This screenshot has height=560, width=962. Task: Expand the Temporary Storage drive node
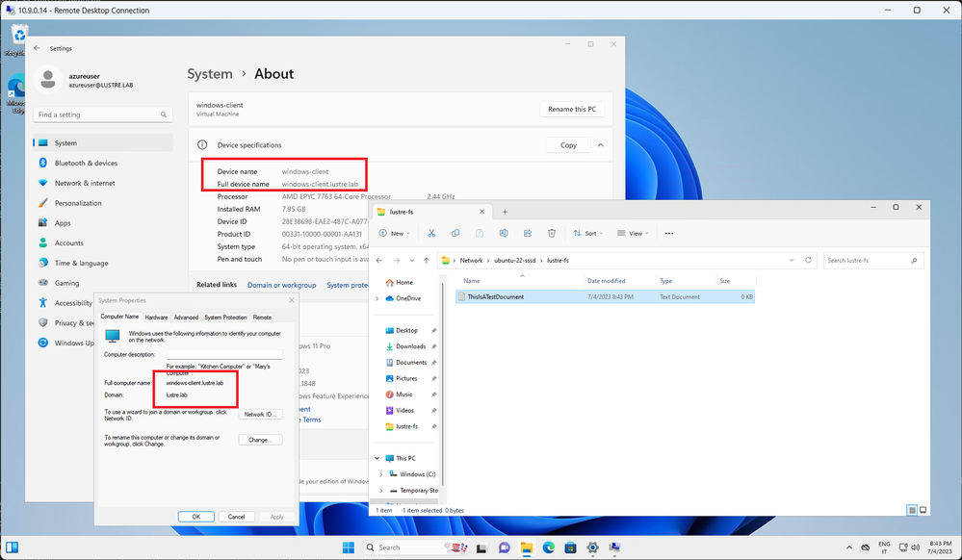point(381,490)
